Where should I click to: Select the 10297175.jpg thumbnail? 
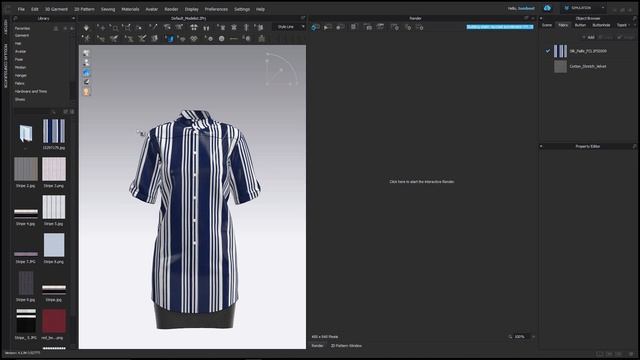54,131
